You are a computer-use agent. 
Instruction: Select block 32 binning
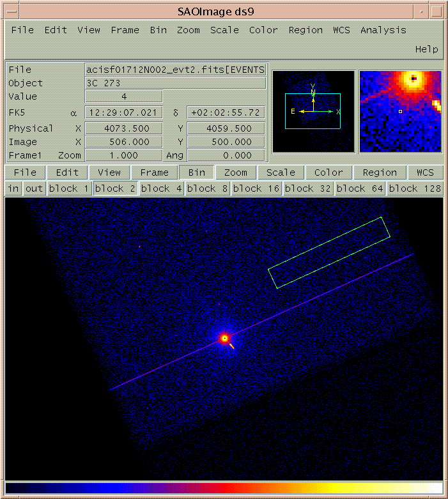307,188
